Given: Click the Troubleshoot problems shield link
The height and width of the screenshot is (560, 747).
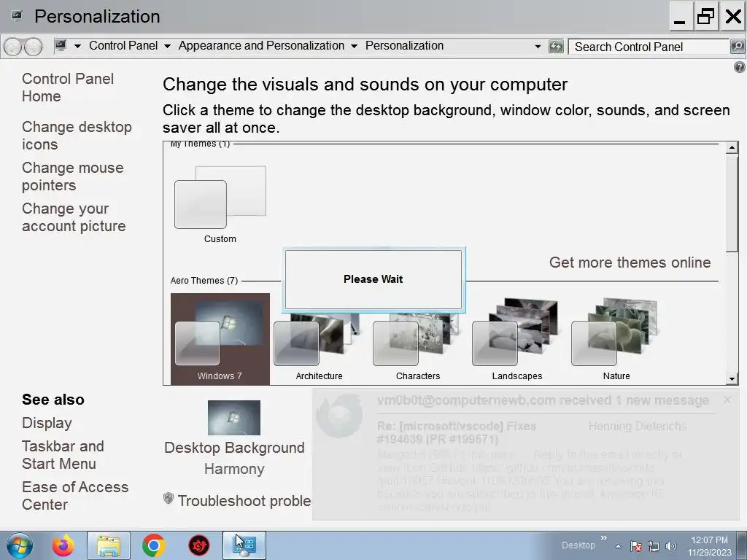Looking at the screenshot, I should [x=237, y=500].
